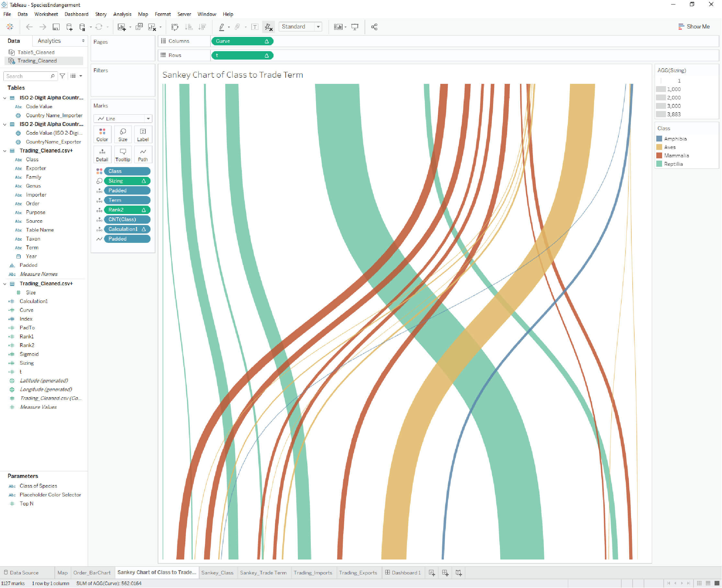
Task: Click the New Story tab icon
Action: [x=459, y=573]
